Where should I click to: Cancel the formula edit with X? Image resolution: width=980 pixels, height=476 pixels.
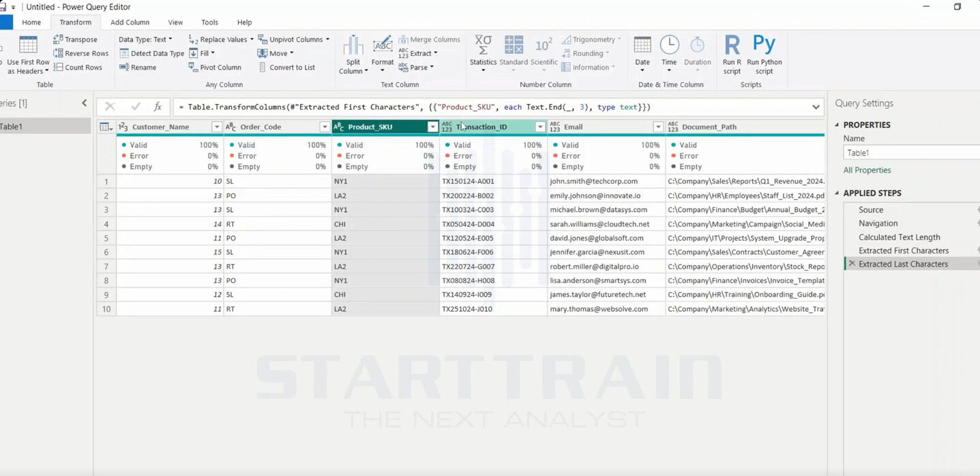[x=110, y=106]
